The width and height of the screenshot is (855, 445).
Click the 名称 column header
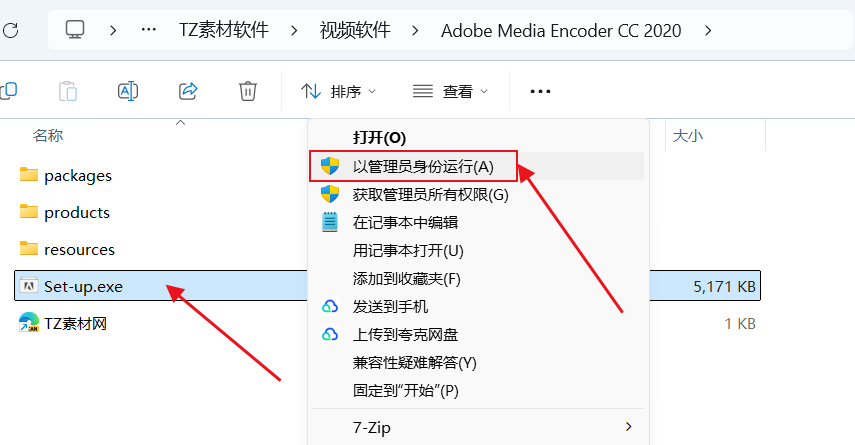[x=48, y=135]
